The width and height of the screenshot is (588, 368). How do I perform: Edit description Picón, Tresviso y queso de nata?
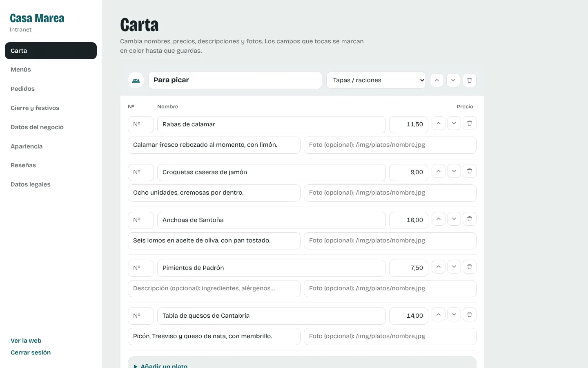click(214, 337)
